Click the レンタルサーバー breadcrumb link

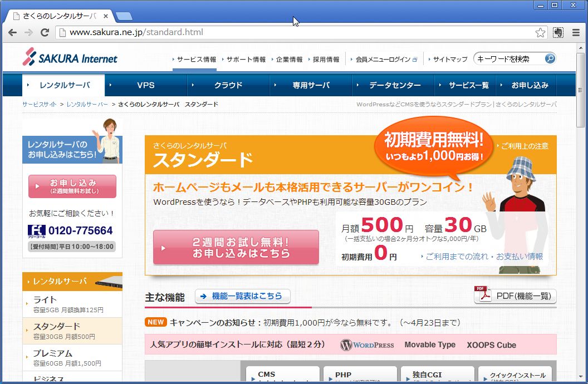click(87, 104)
